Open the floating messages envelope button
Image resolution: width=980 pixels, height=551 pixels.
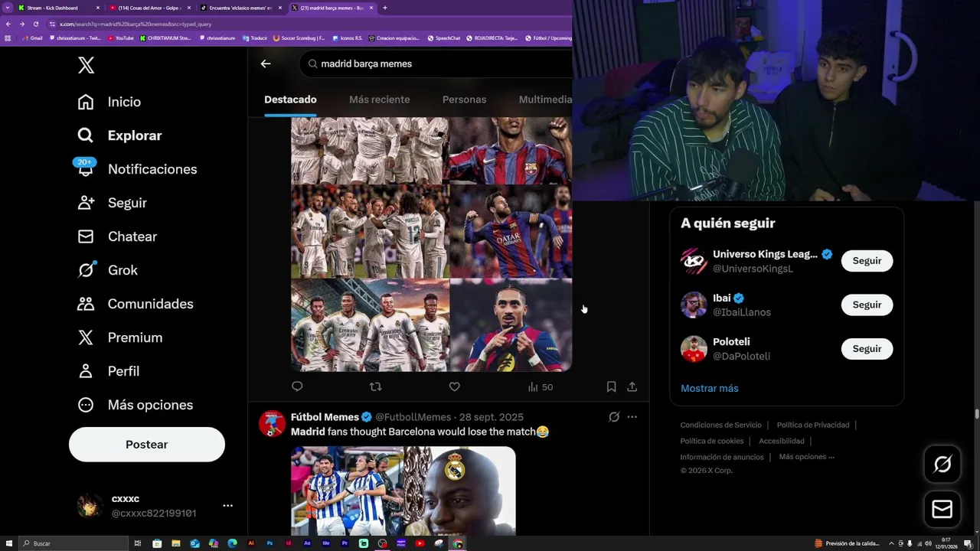click(942, 509)
